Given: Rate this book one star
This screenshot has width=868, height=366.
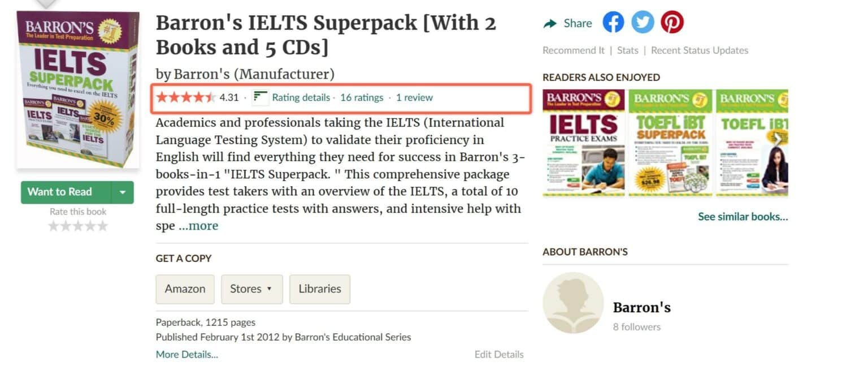Looking at the screenshot, I should (x=54, y=225).
